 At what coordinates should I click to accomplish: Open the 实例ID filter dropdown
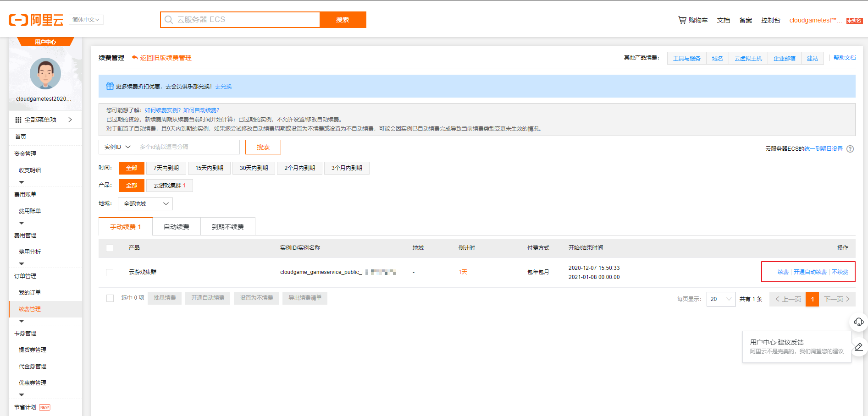[117, 147]
